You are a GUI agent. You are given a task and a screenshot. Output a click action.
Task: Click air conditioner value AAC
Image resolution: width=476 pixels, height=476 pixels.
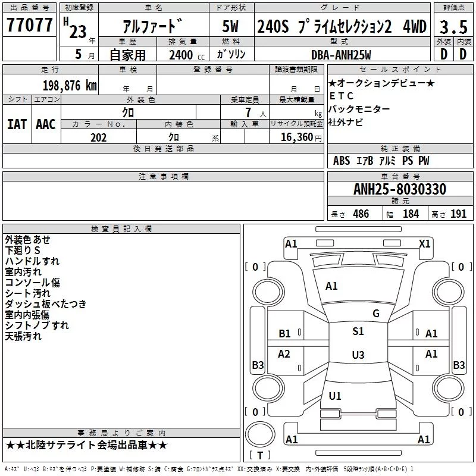(x=46, y=124)
